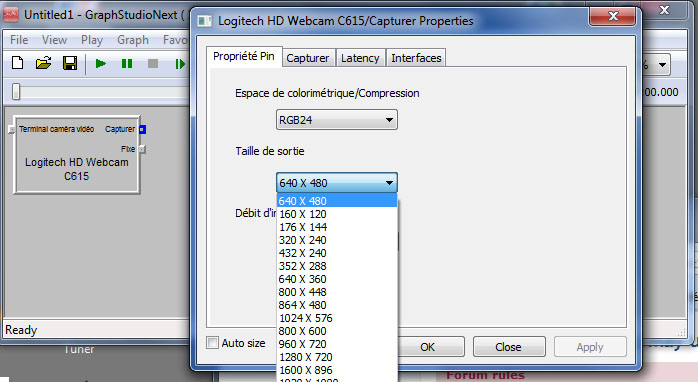
Task: Open the File menu
Action: point(19,40)
